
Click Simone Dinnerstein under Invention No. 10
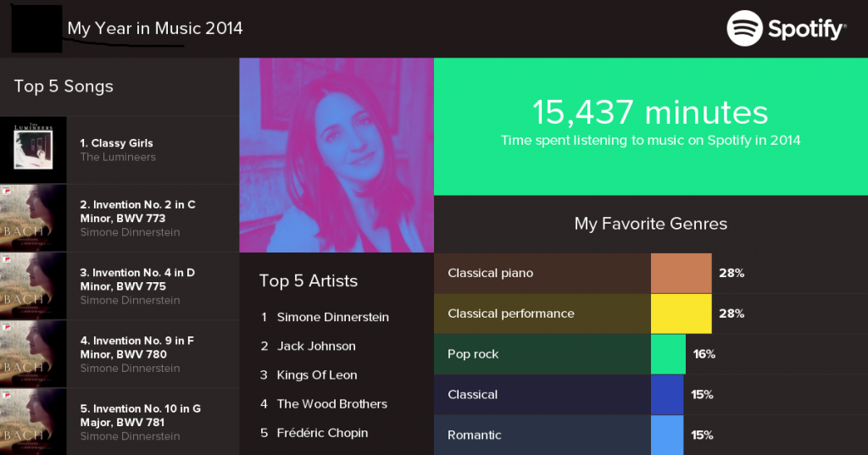pyautogui.click(x=130, y=436)
